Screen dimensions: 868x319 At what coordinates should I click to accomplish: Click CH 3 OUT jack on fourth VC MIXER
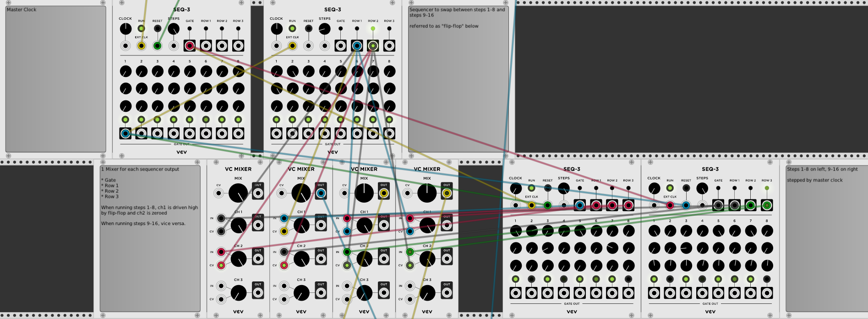(447, 292)
